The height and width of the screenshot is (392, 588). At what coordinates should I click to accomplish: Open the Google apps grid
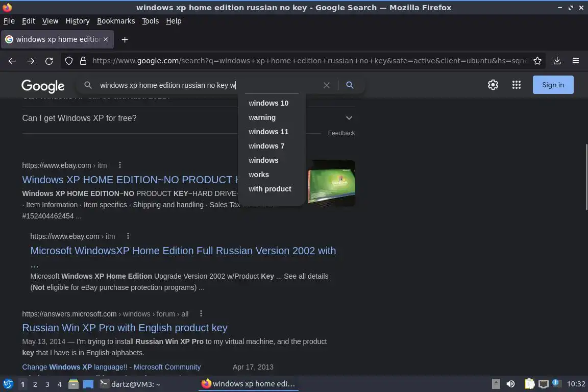pos(517,85)
